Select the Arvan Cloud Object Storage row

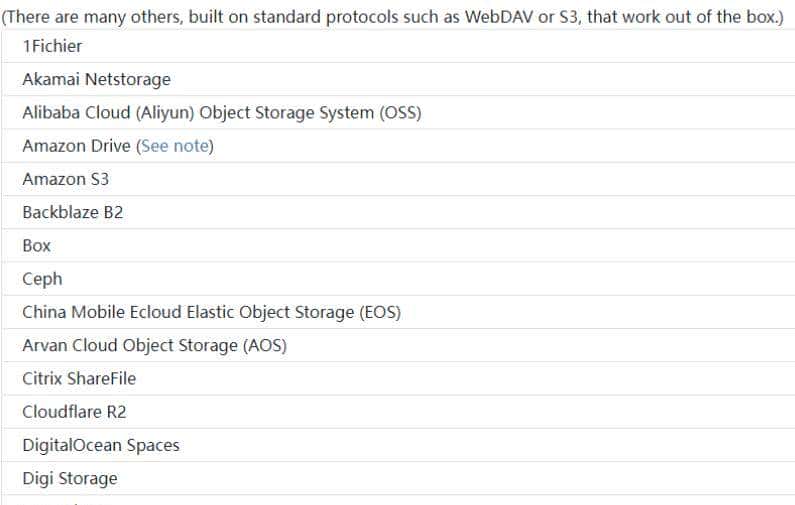click(154, 345)
